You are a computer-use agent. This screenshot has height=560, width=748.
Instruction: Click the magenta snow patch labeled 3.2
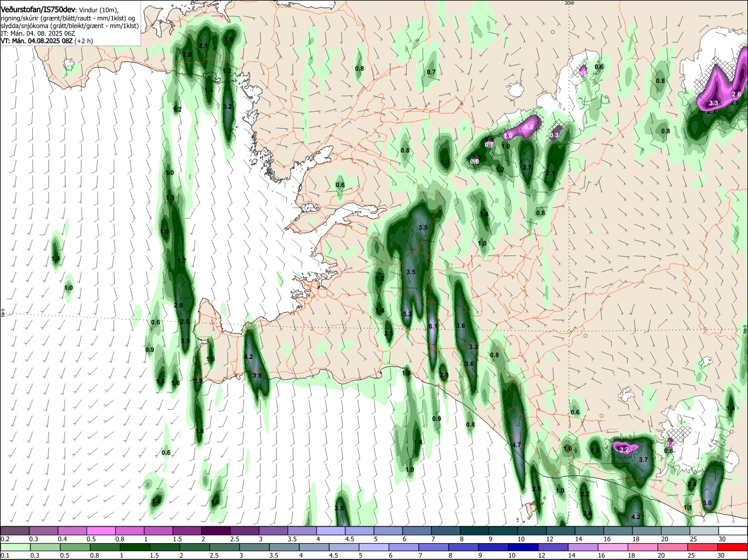coord(624,448)
